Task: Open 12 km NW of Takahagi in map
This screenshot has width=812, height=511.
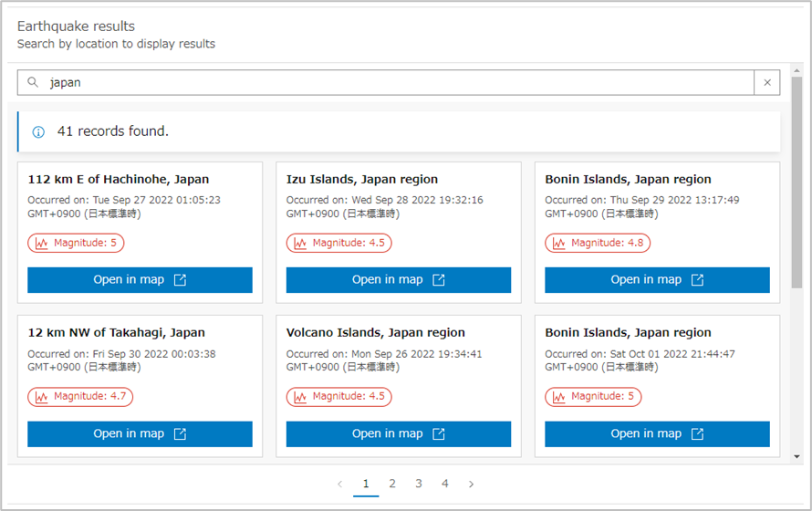Action: pyautogui.click(x=140, y=434)
